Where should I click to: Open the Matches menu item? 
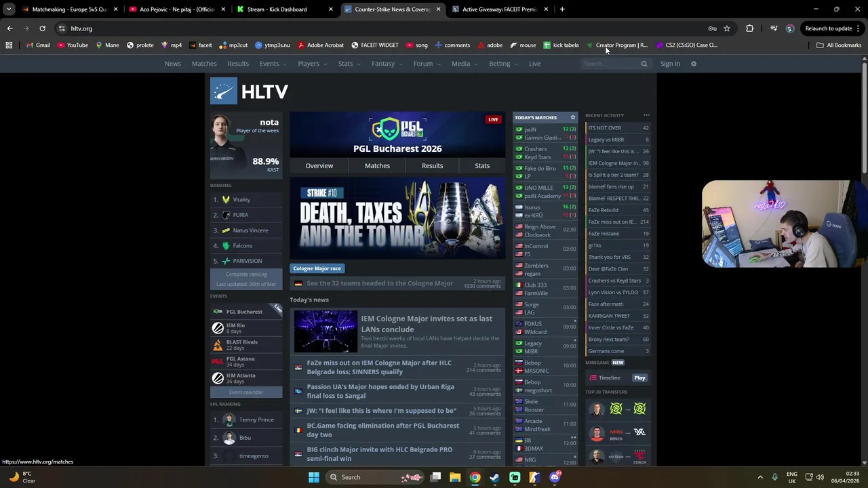coord(204,64)
